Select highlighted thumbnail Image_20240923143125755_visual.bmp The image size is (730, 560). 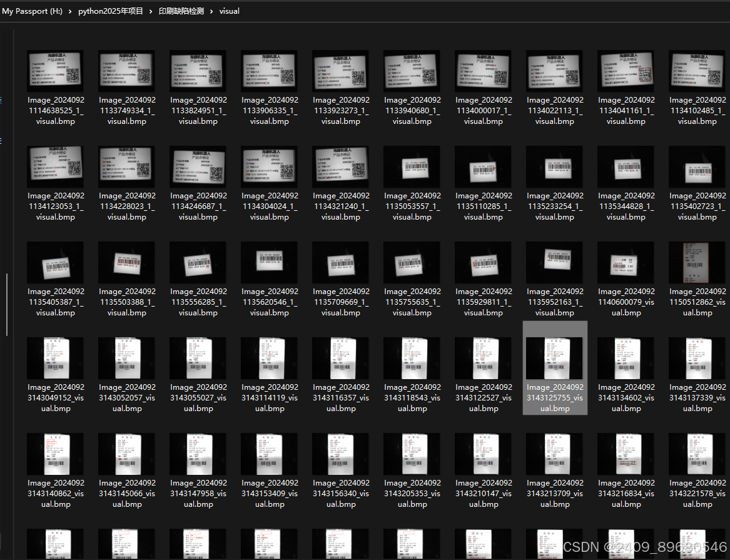pos(554,359)
